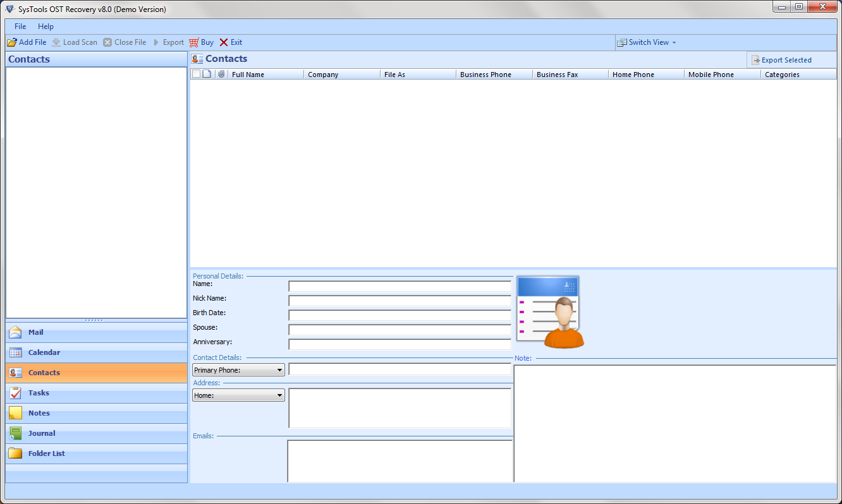Click the green Journal icon
Viewport: 842px width, 504px height.
15,433
